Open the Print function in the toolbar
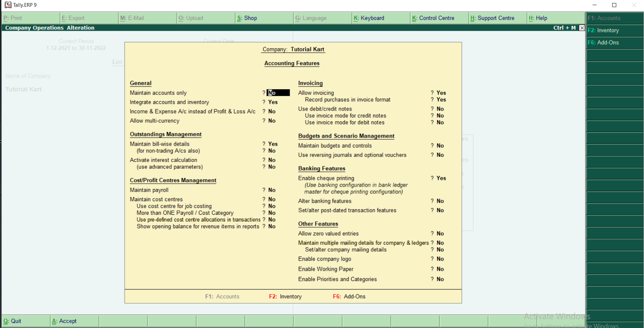Viewport: 644px width, 328px height. coord(13,18)
